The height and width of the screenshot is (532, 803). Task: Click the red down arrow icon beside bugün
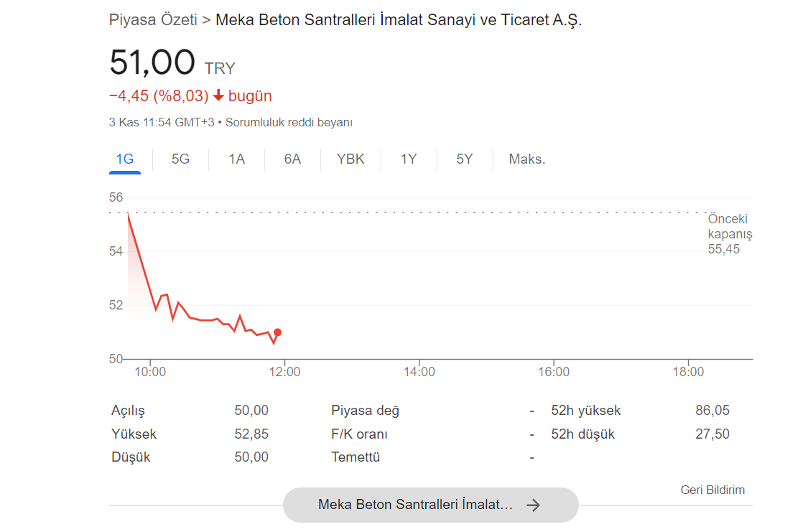pos(218,95)
